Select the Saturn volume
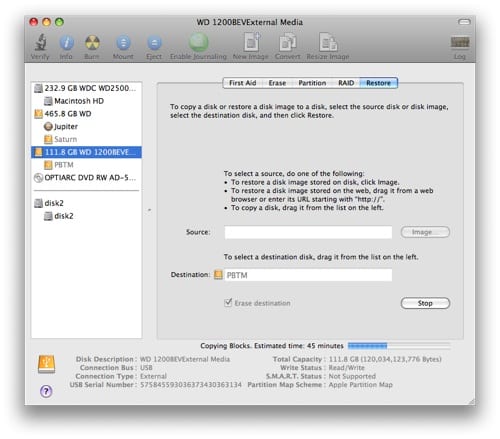This screenshot has width=500, height=439. tap(86, 139)
